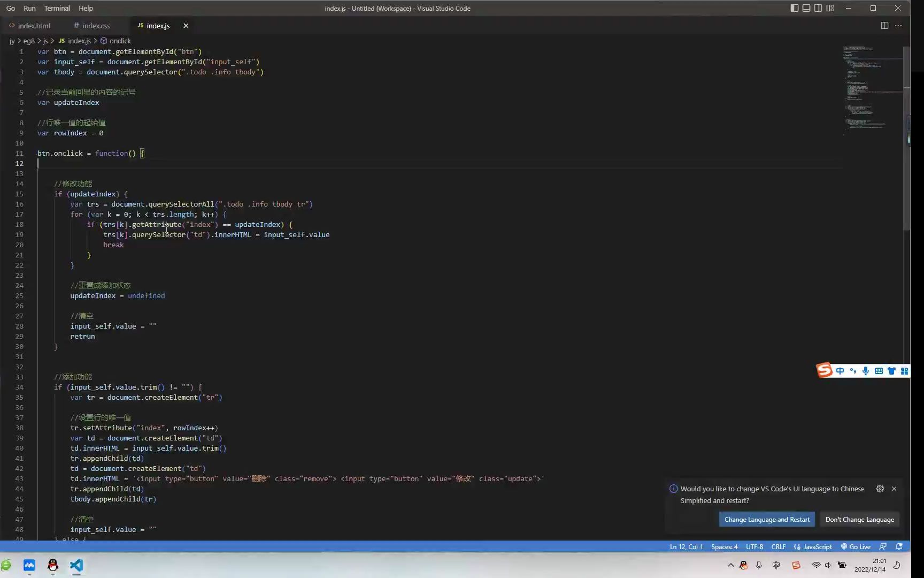The height and width of the screenshot is (578, 924).
Task: Click Change Language and Restart button
Action: click(x=767, y=519)
